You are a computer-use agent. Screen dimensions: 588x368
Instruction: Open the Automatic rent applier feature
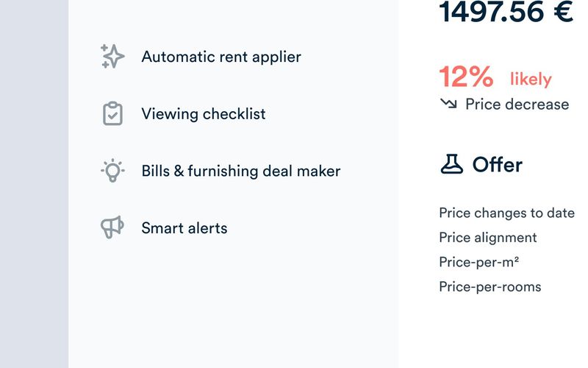coord(220,57)
